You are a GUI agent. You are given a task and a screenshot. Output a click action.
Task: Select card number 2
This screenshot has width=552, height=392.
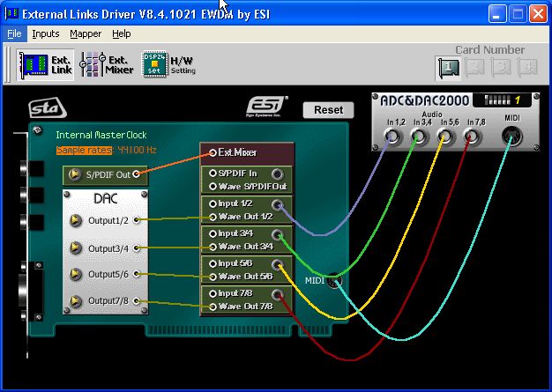click(x=474, y=67)
